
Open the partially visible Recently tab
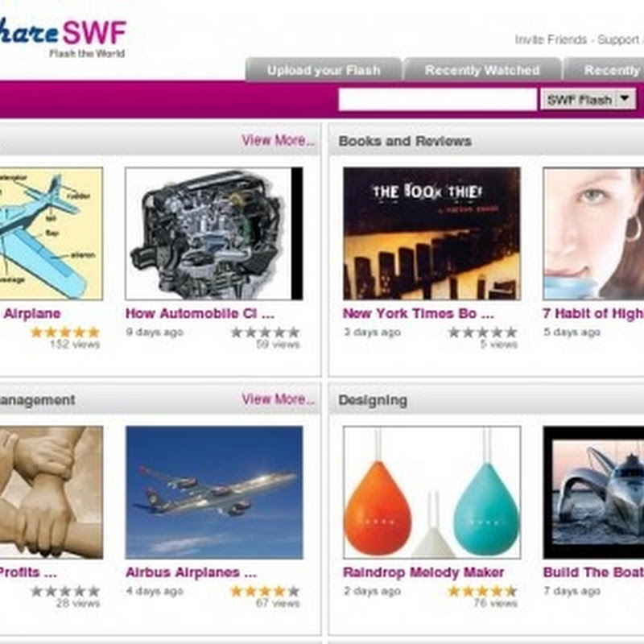[x=604, y=70]
